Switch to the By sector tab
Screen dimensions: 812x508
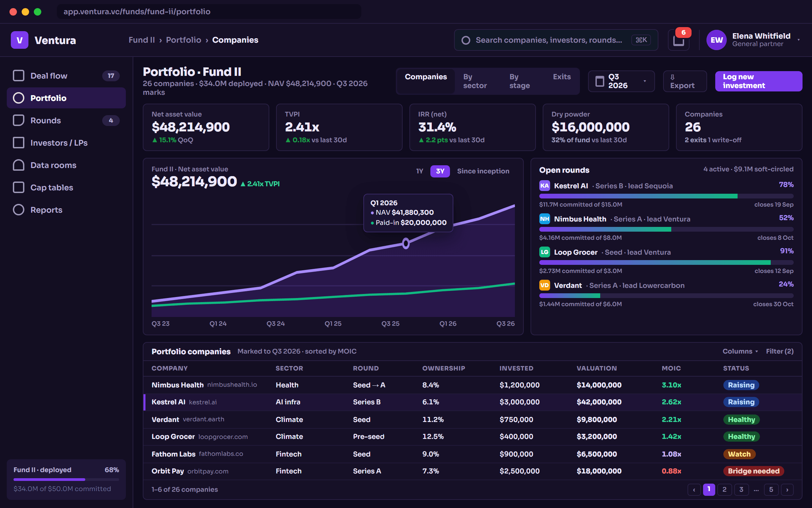tap(475, 81)
